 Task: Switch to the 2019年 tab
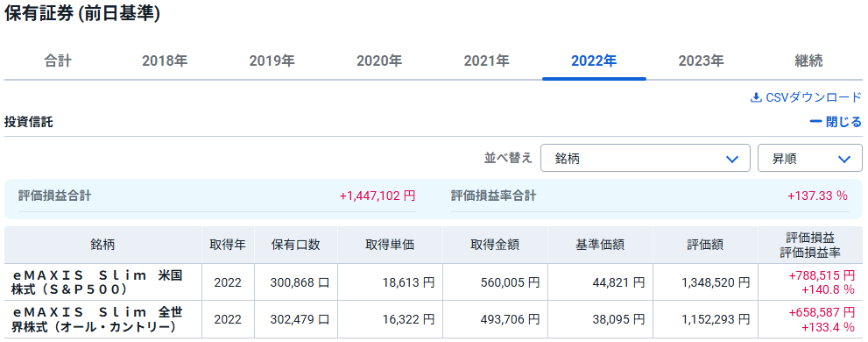[x=272, y=61]
